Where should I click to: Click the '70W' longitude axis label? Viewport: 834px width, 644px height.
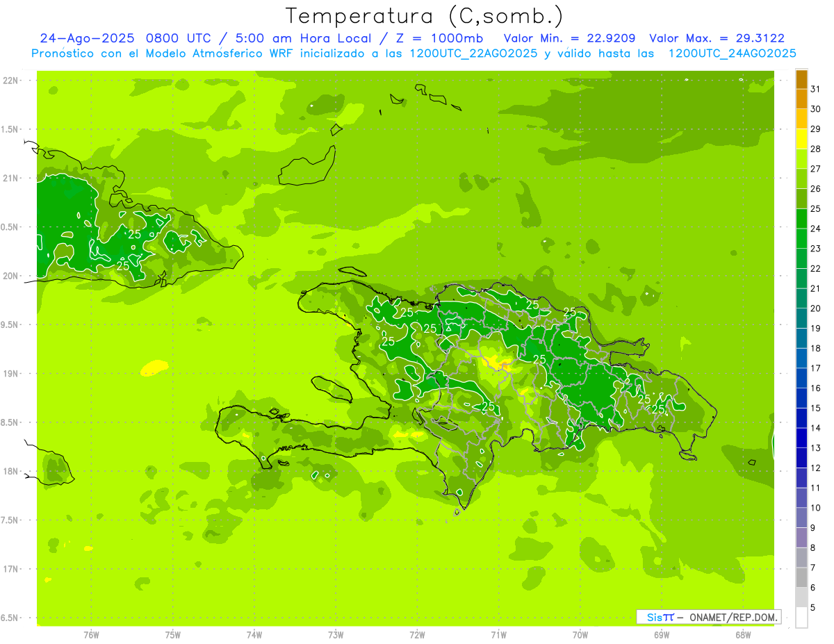click(x=580, y=634)
